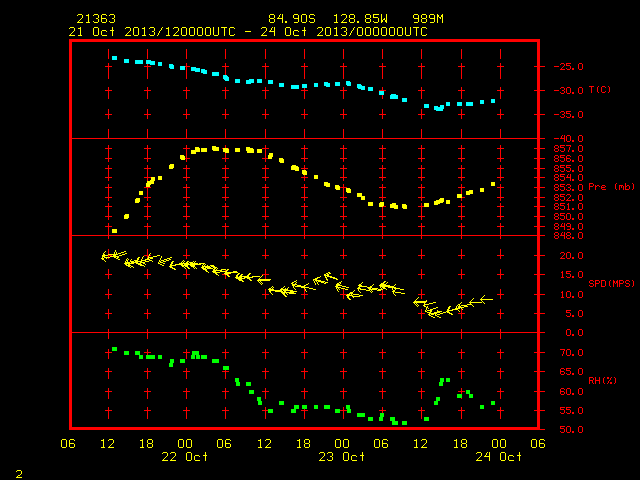Click the SPD(MPS) axis label
This screenshot has width=640, height=480.
tap(611, 283)
